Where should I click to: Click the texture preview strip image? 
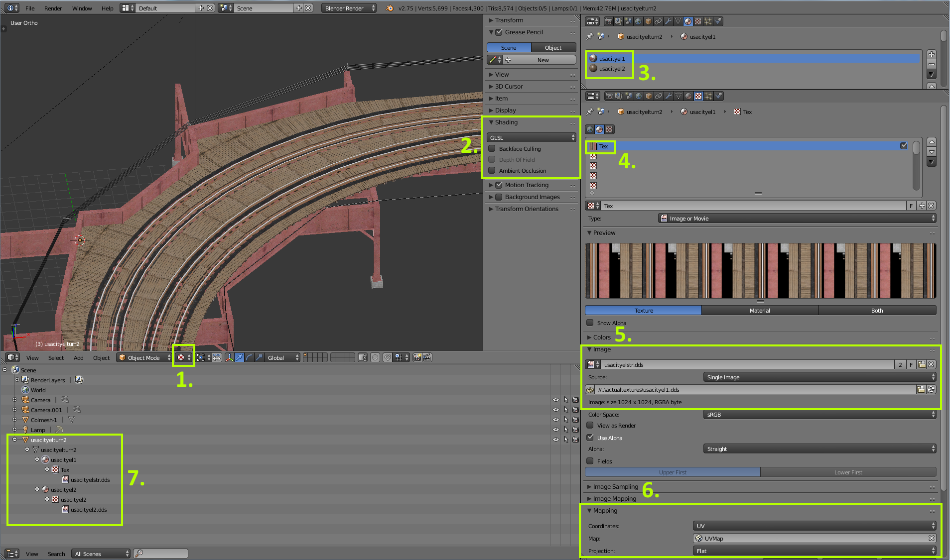[760, 271]
